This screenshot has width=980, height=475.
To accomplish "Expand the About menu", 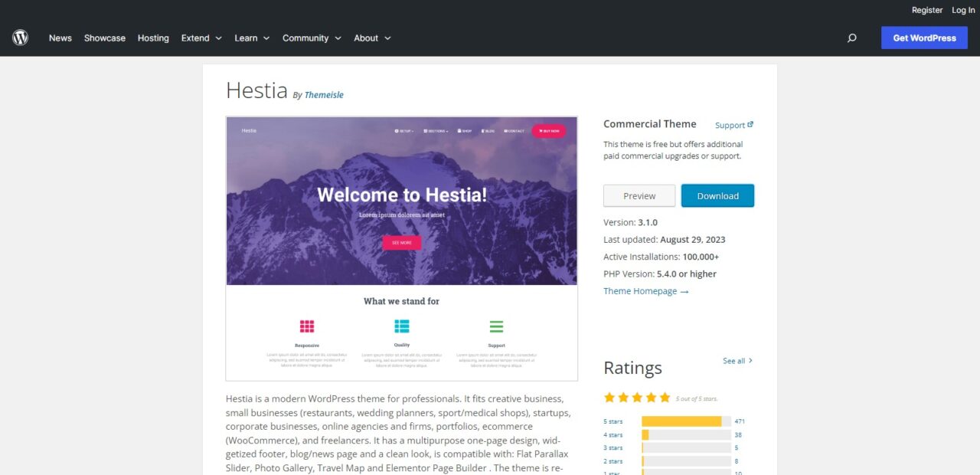I will 372,38.
